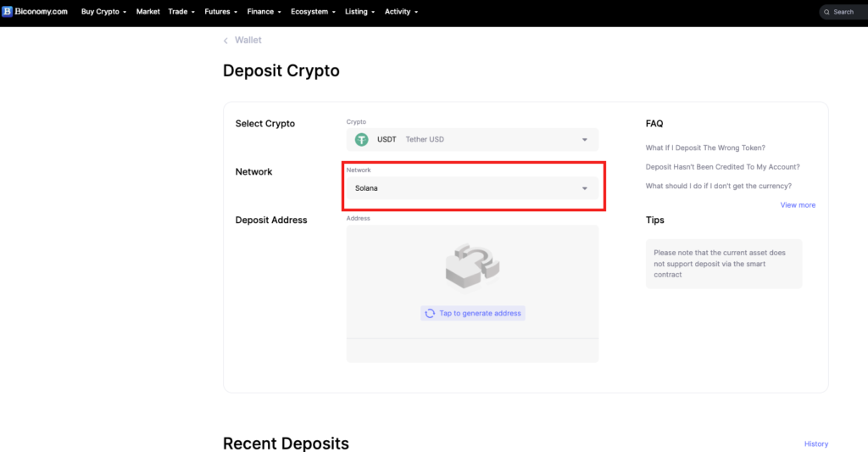This screenshot has width=868, height=452.
Task: Click the smart contract tip text
Action: pos(719,264)
